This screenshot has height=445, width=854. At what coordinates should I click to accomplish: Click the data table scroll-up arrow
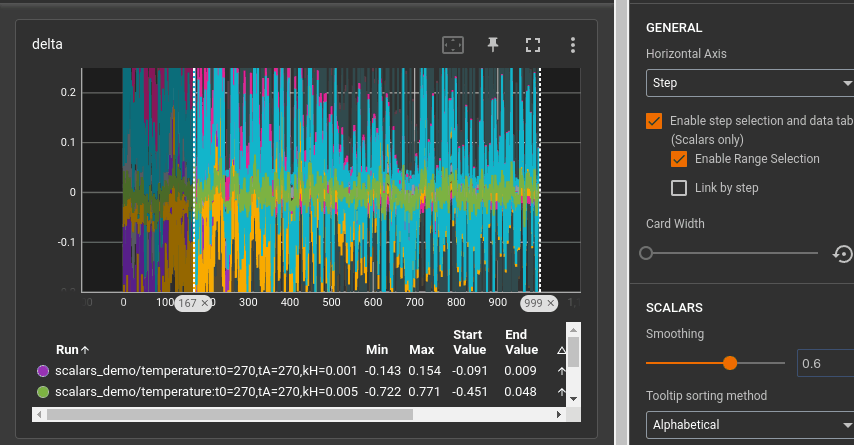[573, 330]
